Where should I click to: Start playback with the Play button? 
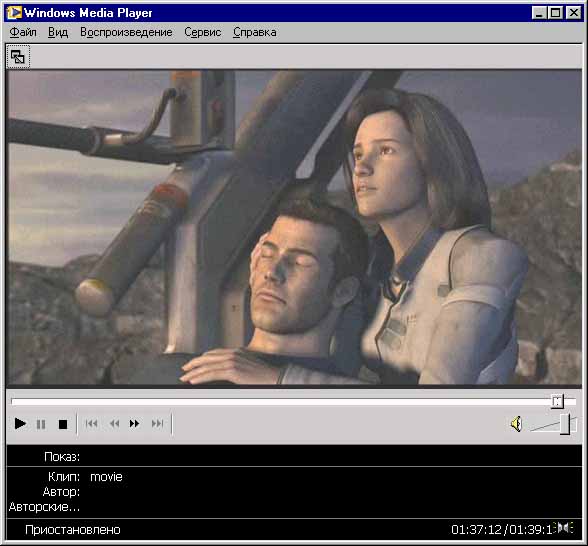(20, 424)
